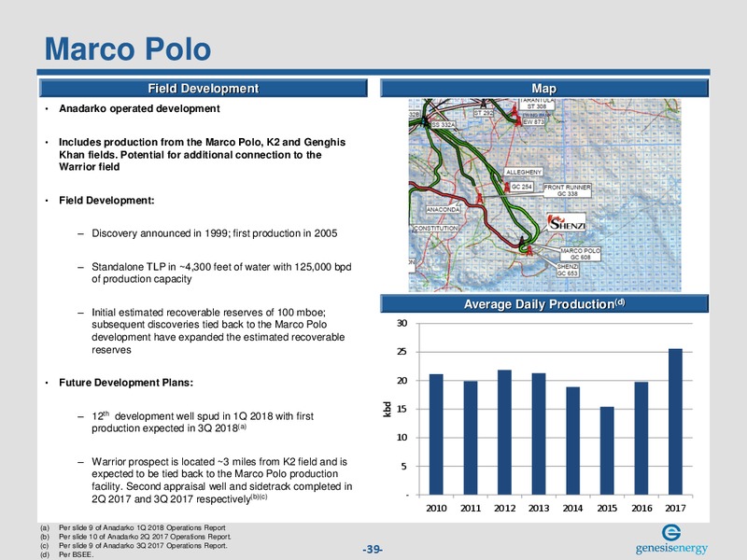
Task: Click the TARANTULA ST 308 map label
Action: (537, 104)
